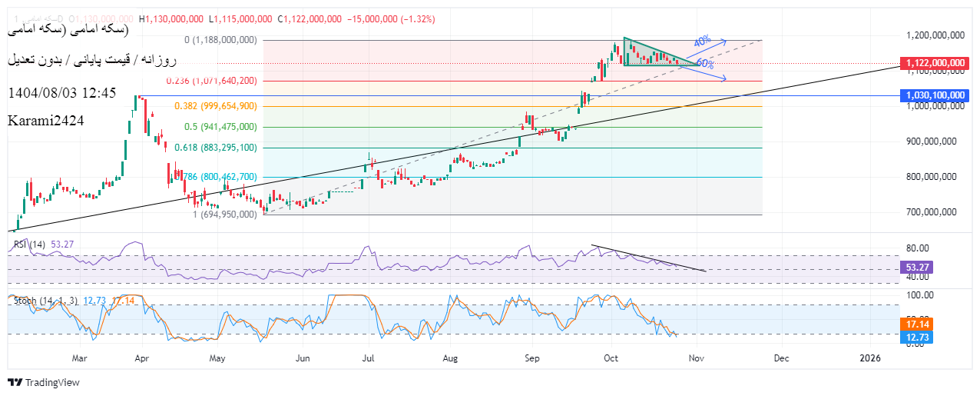Click the blue Stoch value tag 12.73
The width and height of the screenshot is (980, 396).
coord(915,338)
